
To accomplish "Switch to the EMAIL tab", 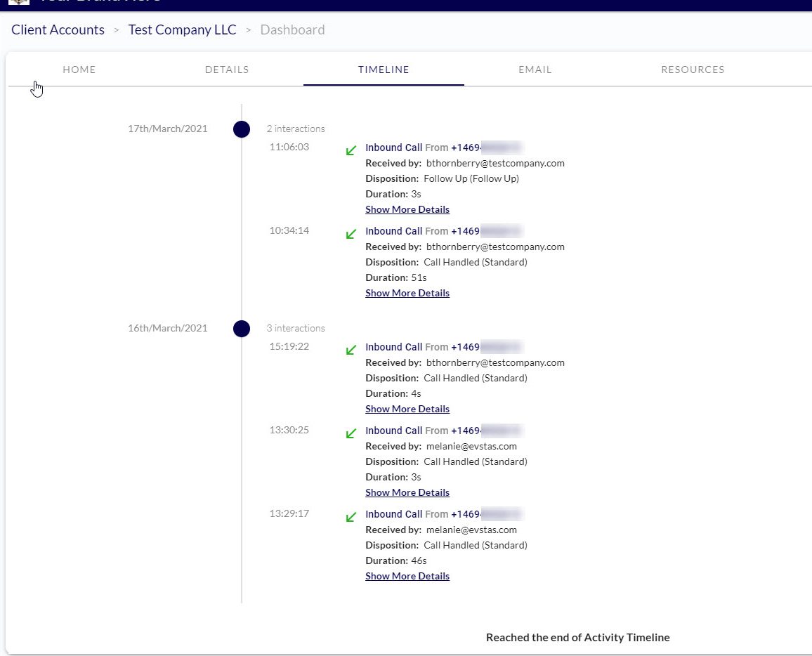I will 535,69.
